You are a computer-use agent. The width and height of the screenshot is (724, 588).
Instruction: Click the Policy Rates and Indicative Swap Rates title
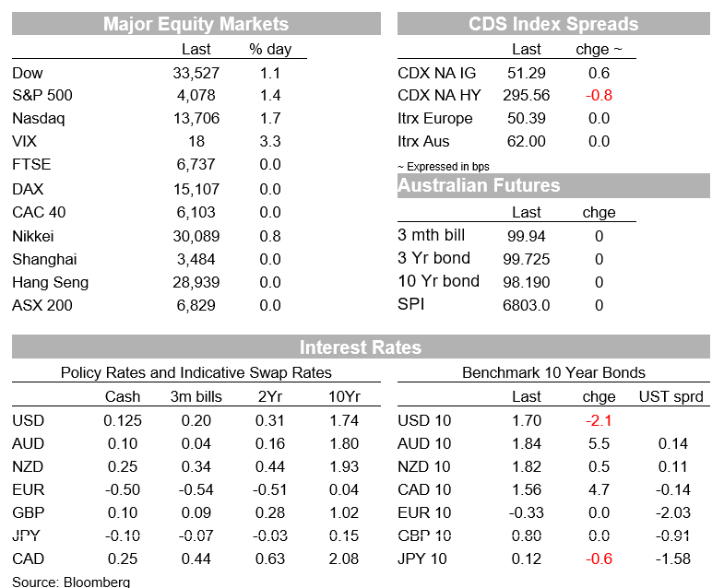(x=196, y=372)
